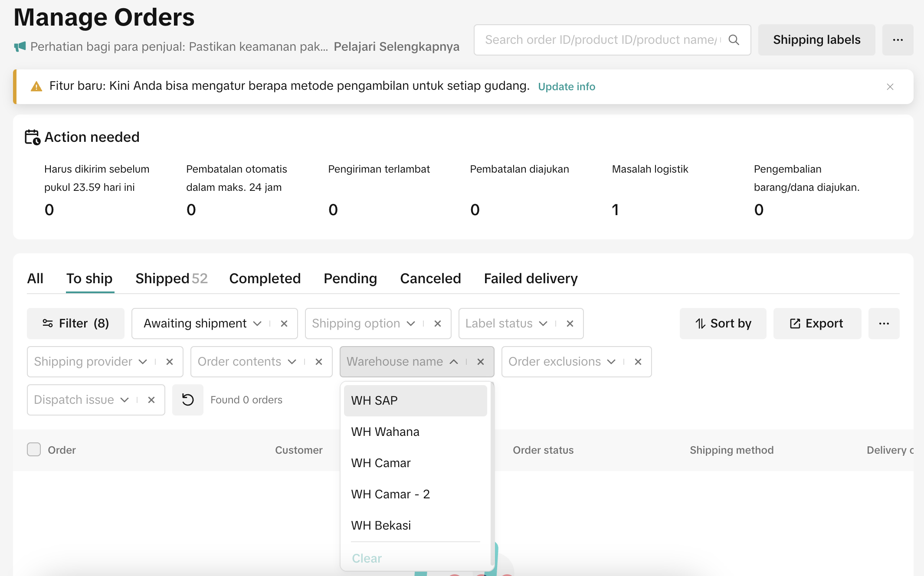Viewport: 924px width, 576px height.
Task: Tick the select-all Order checkbox
Action: click(x=34, y=449)
